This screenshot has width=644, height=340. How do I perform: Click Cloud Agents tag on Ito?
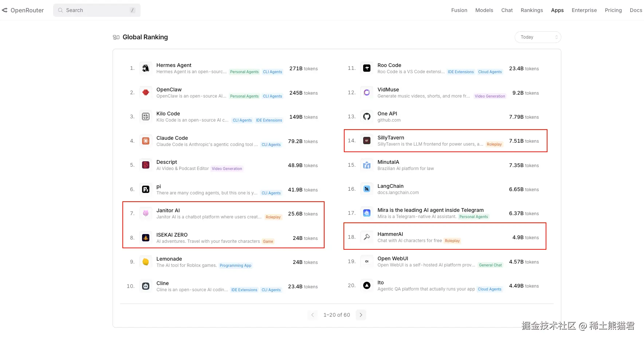(490, 289)
